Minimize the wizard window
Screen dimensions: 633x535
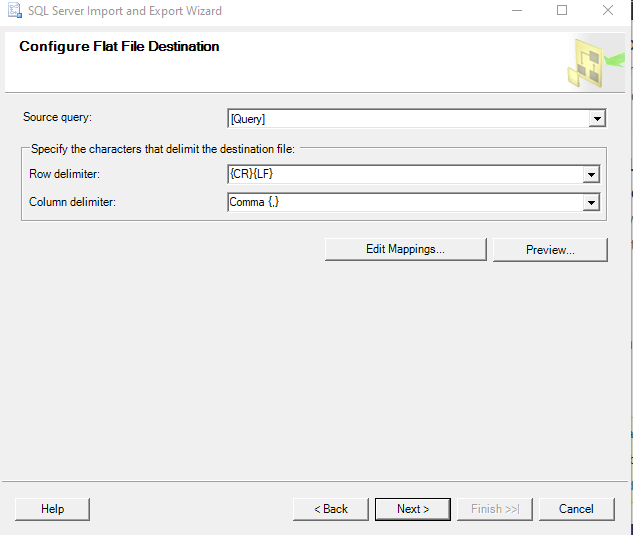pyautogui.click(x=517, y=10)
